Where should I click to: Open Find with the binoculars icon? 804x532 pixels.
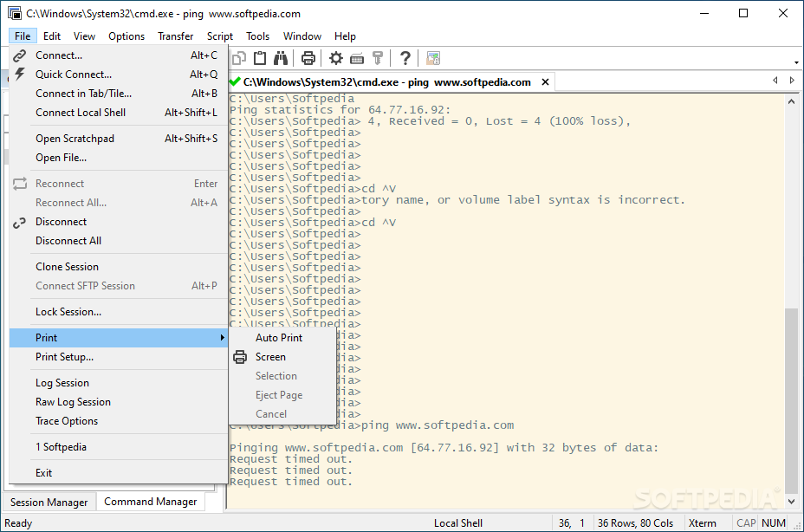(x=281, y=58)
